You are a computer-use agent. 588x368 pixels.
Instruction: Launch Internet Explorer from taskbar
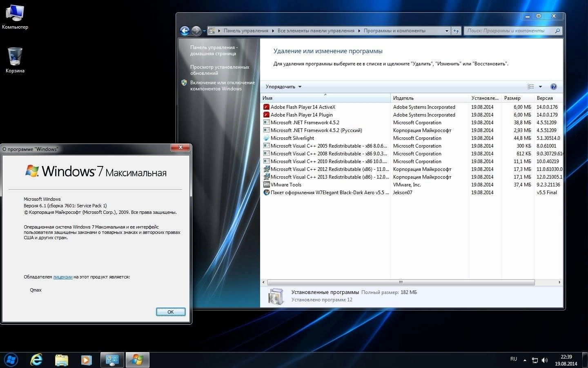[x=36, y=360]
